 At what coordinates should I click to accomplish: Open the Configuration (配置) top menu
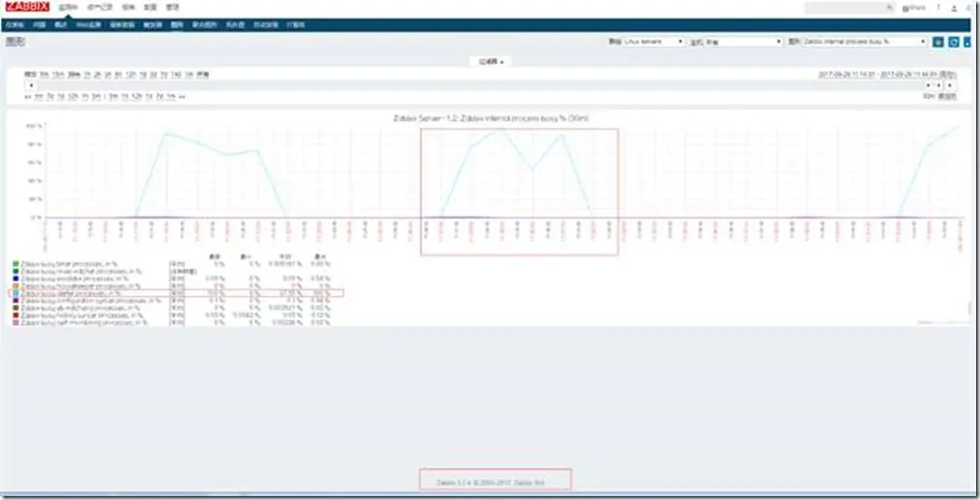click(150, 8)
